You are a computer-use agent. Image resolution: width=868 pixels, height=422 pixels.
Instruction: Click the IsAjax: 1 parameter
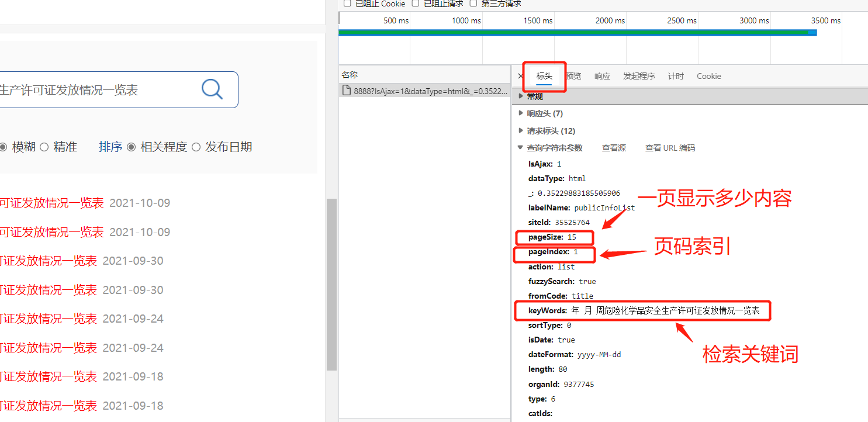pyautogui.click(x=545, y=164)
